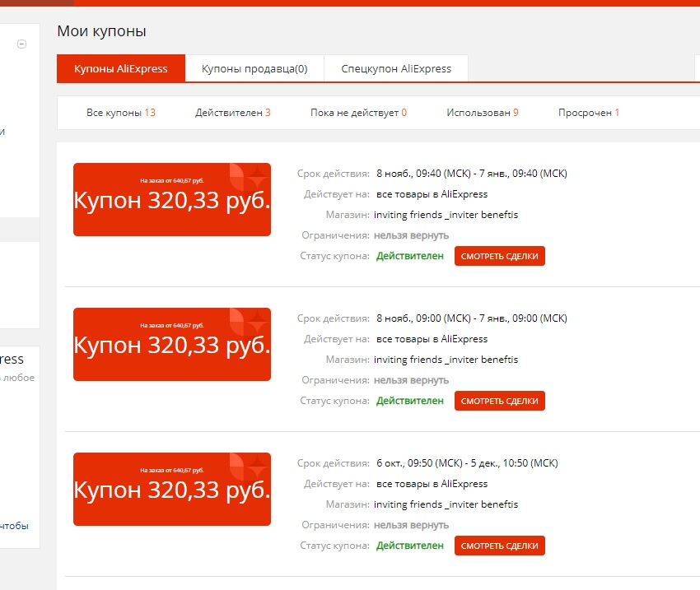Filter by Просрочен 1
This screenshot has height=590, width=700.
tap(588, 113)
